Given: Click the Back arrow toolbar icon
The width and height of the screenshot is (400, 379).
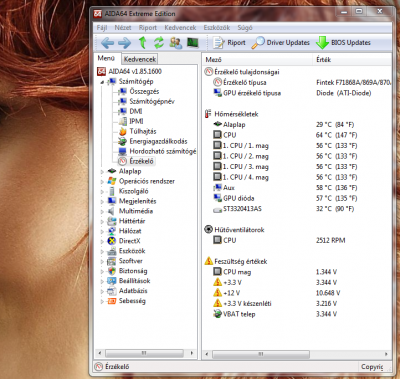Looking at the screenshot, I should pyautogui.click(x=107, y=43).
